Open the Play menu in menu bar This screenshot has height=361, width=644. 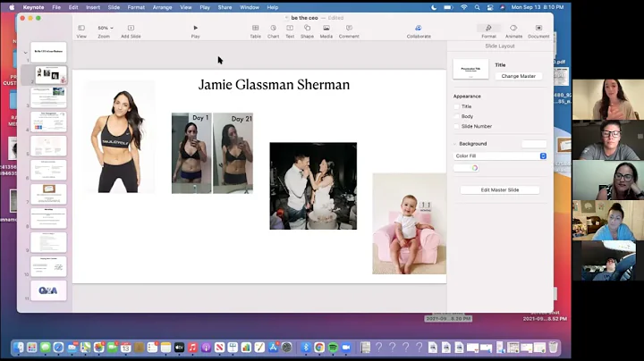pyautogui.click(x=205, y=7)
